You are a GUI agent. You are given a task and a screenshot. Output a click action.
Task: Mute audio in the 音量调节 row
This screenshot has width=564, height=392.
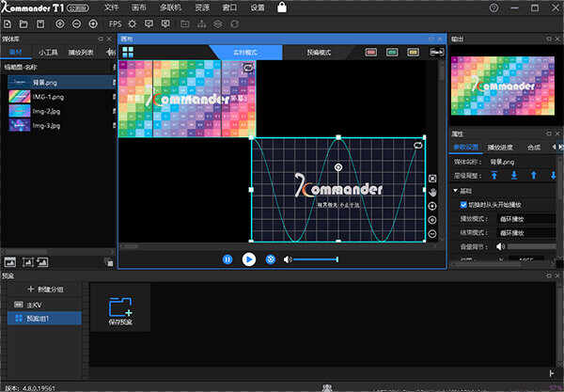(499, 246)
